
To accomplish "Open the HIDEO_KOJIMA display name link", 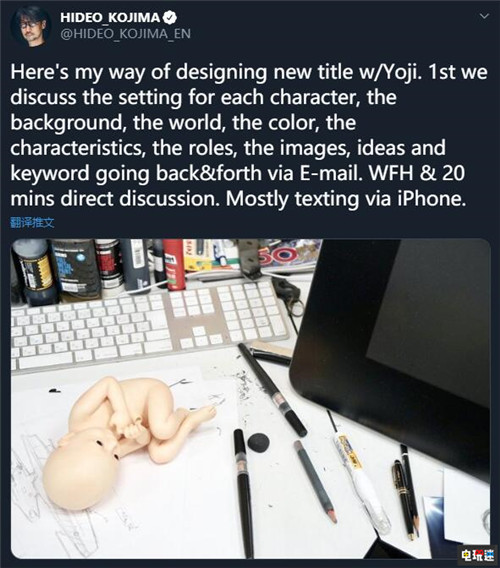I will click(110, 17).
